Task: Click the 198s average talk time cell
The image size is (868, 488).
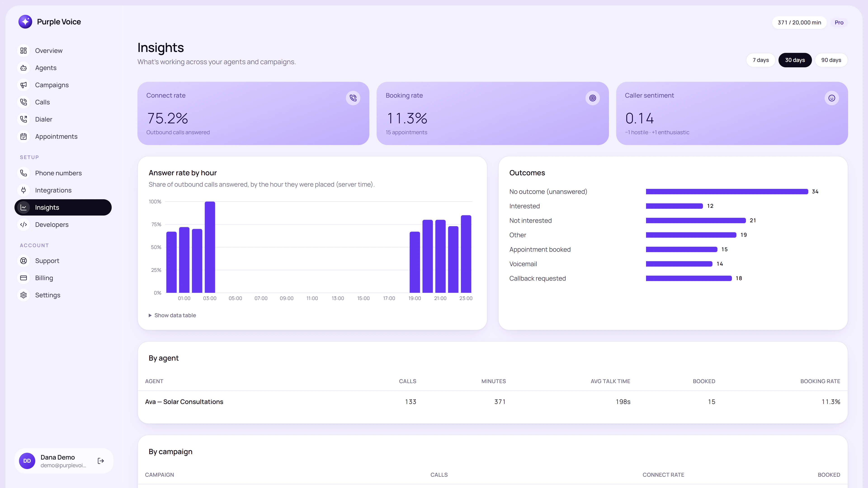Action: [x=623, y=402]
